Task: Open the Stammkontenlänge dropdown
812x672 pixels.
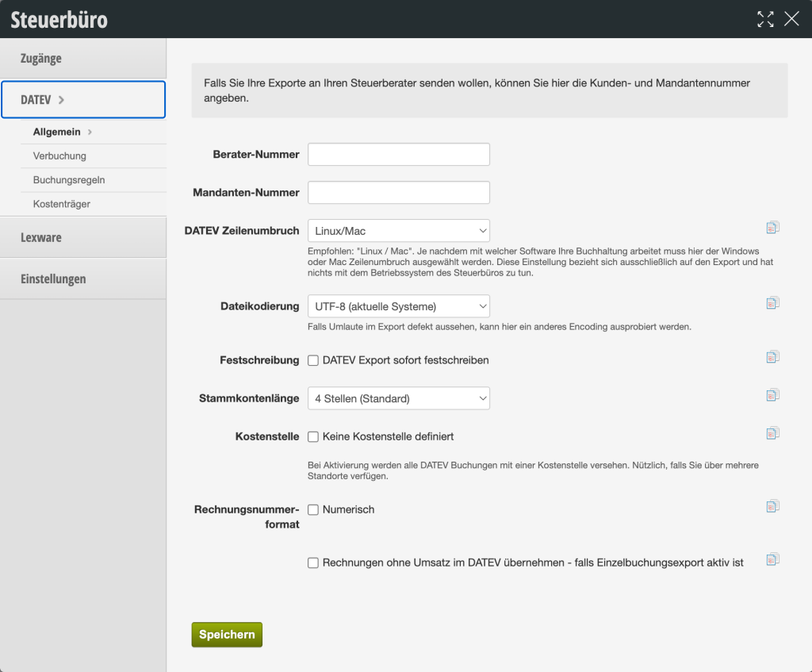Action: click(x=399, y=398)
